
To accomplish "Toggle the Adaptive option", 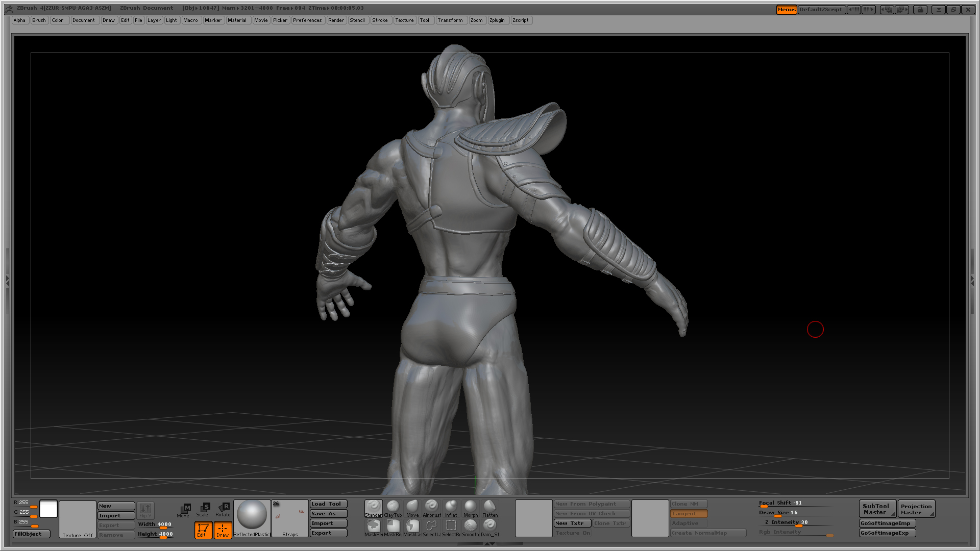I will point(689,523).
